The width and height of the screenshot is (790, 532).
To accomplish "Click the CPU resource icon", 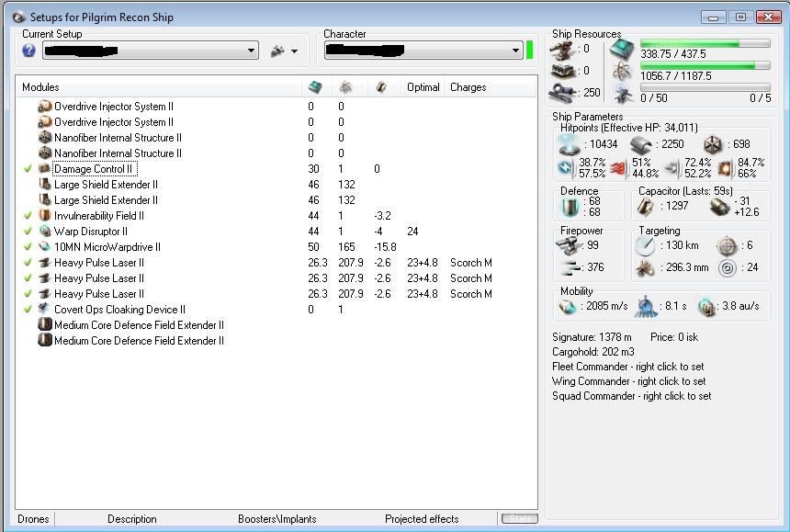I will [x=622, y=50].
